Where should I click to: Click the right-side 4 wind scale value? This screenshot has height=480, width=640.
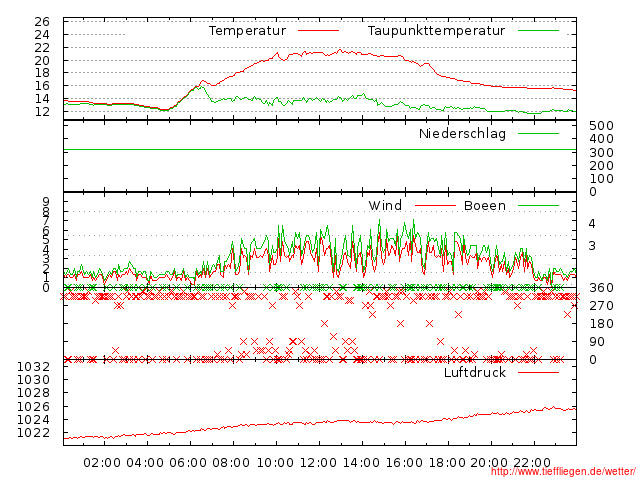pyautogui.click(x=592, y=223)
